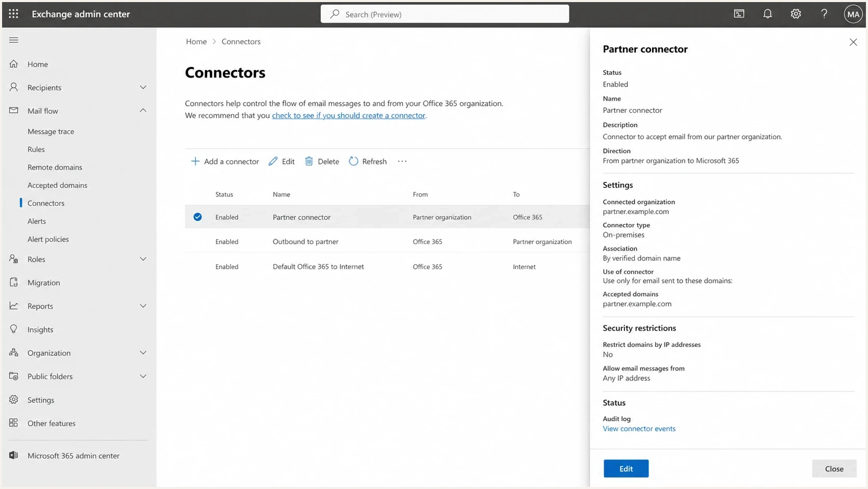Click the Insights lightbulb icon

(14, 329)
